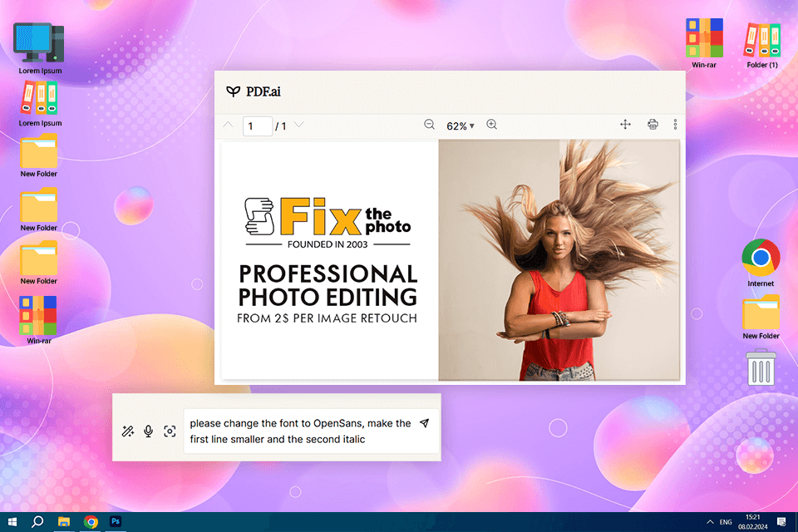Launch the Internet Chrome desktop shortcut
Viewport: 798px width, 532px height.
click(x=761, y=263)
